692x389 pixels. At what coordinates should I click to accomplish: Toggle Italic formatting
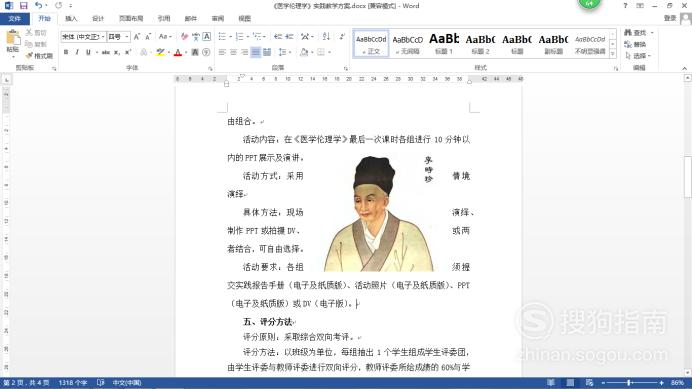[x=77, y=52]
